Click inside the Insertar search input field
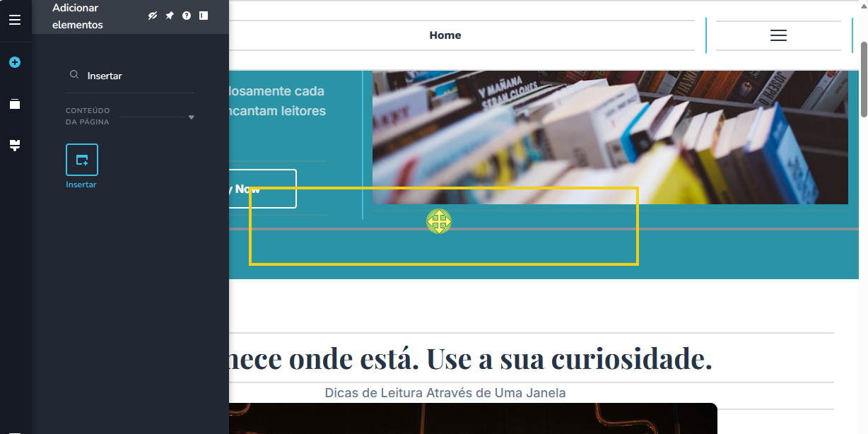 coord(113,74)
